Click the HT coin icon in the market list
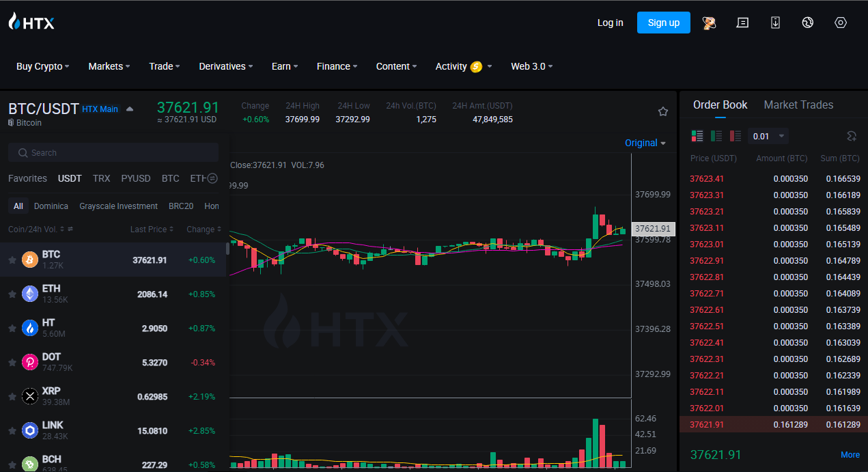The height and width of the screenshot is (472, 868). pos(30,329)
